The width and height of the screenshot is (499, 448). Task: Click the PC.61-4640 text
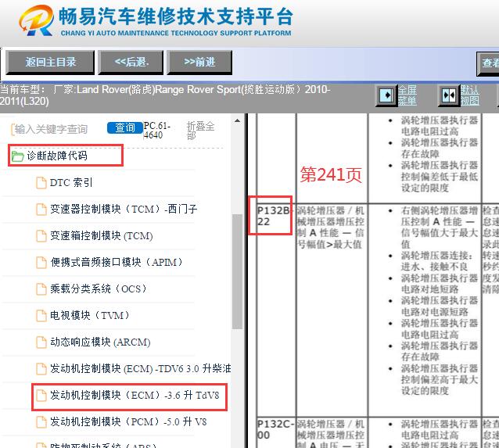coord(157,130)
